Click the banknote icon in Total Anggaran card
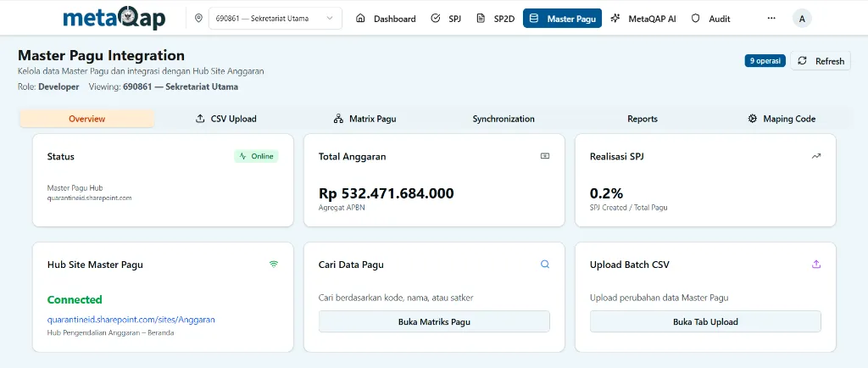Screen dimensions: 868x368 (x=545, y=156)
